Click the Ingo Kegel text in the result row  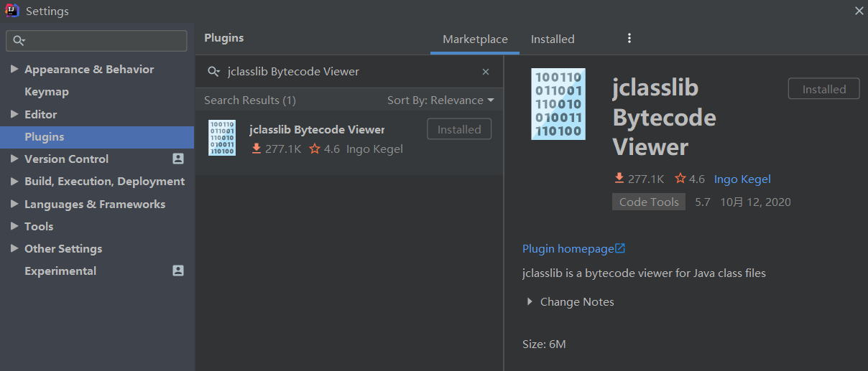(374, 149)
